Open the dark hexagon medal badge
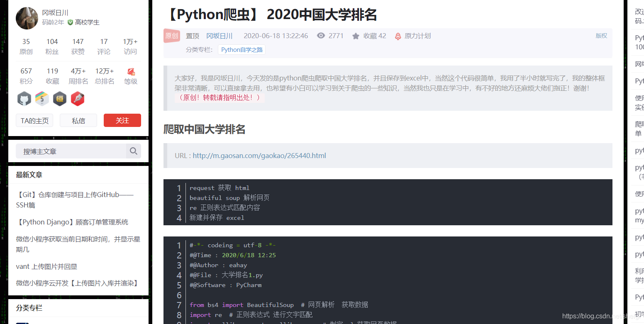Image resolution: width=644 pixels, height=324 pixels. click(60, 99)
